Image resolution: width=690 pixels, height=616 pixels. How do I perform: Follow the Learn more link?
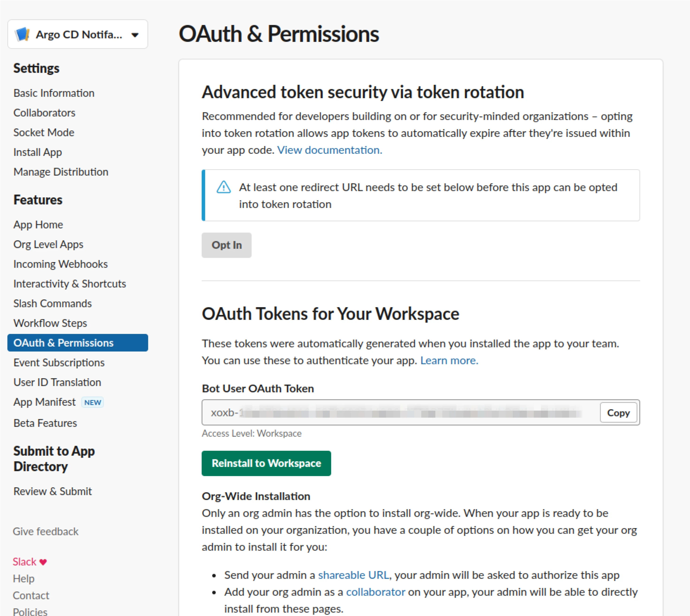[449, 361]
